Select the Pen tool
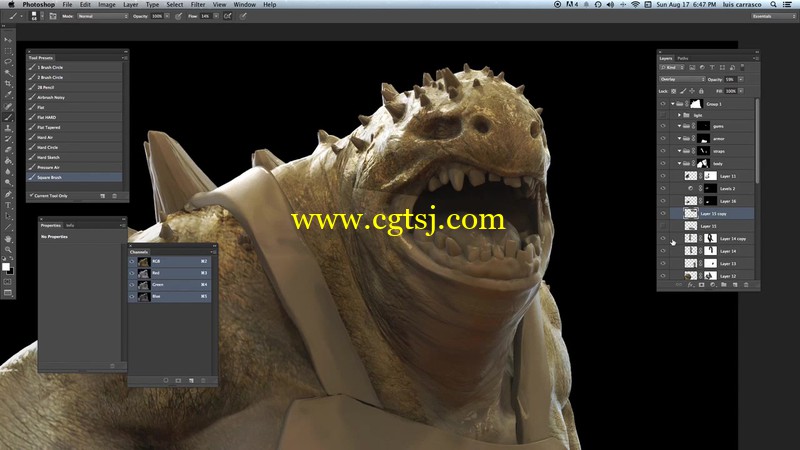This screenshot has width=800, height=450. click(x=8, y=194)
